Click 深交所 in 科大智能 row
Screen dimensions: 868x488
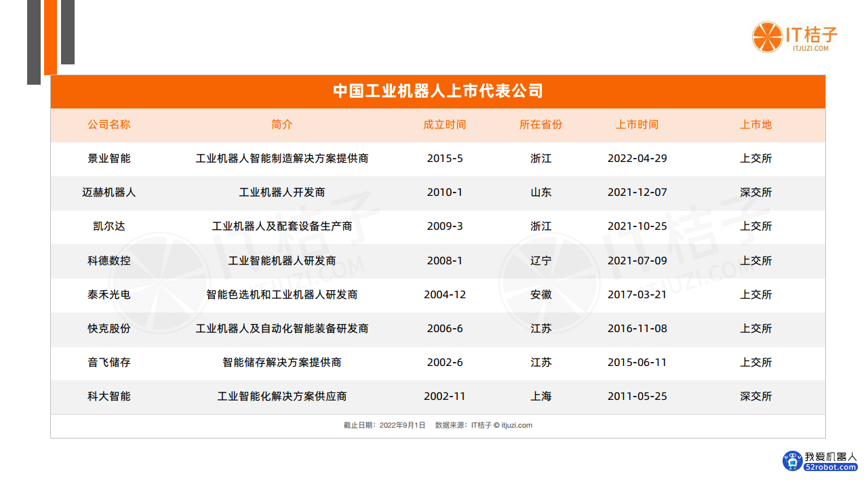pyautogui.click(x=756, y=396)
